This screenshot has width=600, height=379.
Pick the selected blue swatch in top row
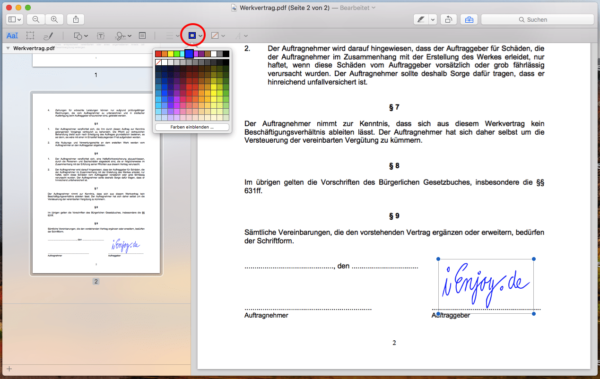tap(189, 54)
